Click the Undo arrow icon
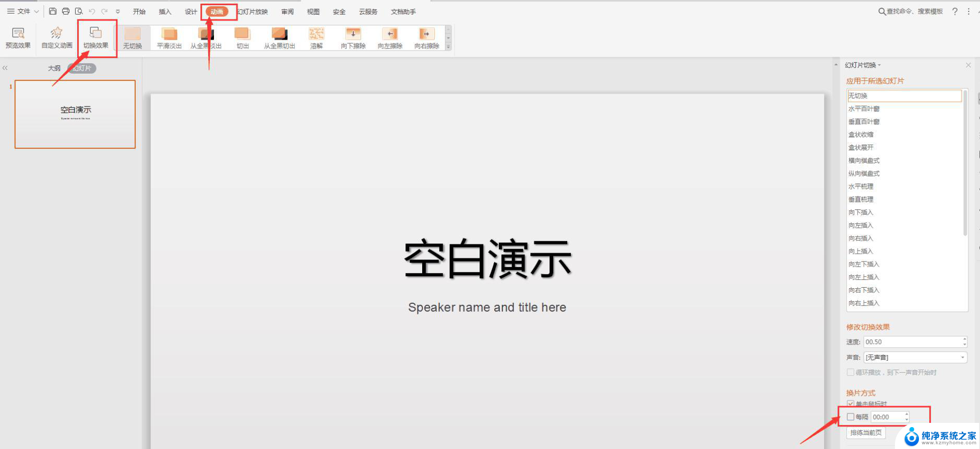Viewport: 980px width, 449px height. pyautogui.click(x=92, y=11)
